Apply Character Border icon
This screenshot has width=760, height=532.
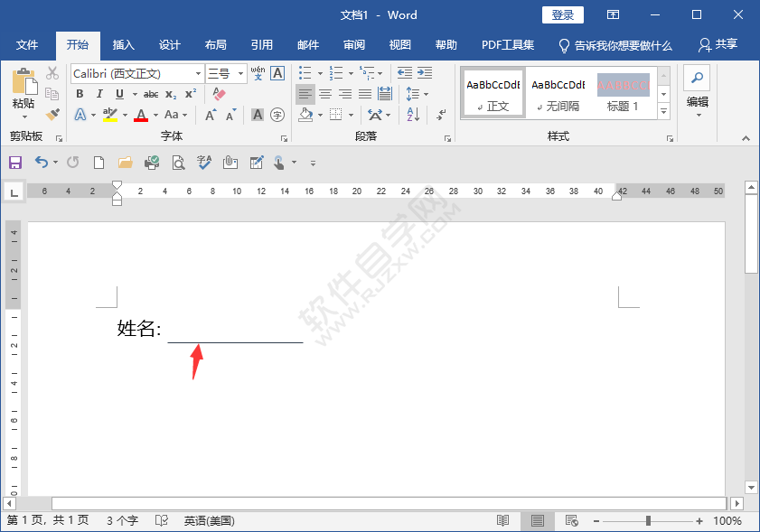(277, 73)
